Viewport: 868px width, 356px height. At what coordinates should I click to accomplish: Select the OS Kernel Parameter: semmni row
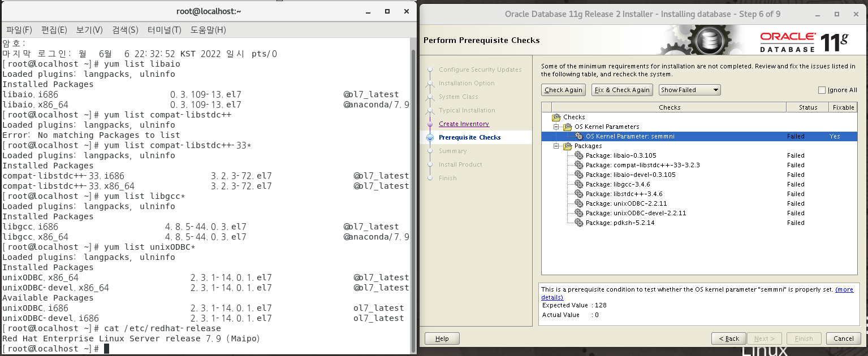pyautogui.click(x=699, y=136)
